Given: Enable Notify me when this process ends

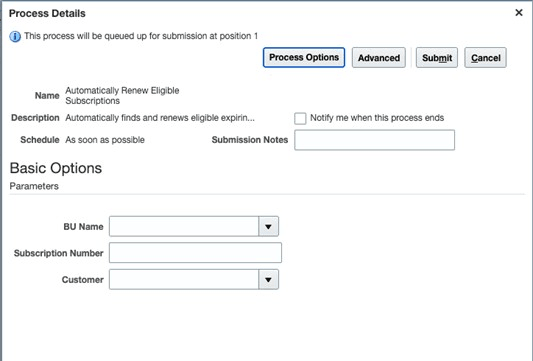Looking at the screenshot, I should click(x=300, y=119).
